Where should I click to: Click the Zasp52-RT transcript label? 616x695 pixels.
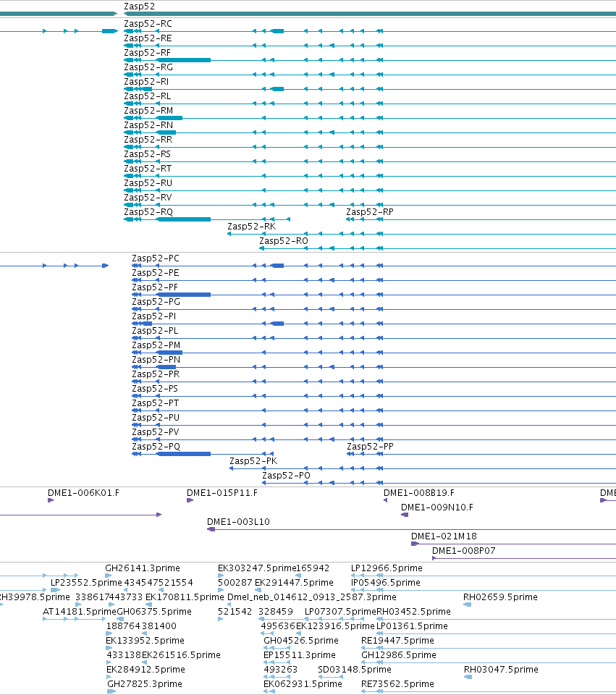tap(148, 169)
